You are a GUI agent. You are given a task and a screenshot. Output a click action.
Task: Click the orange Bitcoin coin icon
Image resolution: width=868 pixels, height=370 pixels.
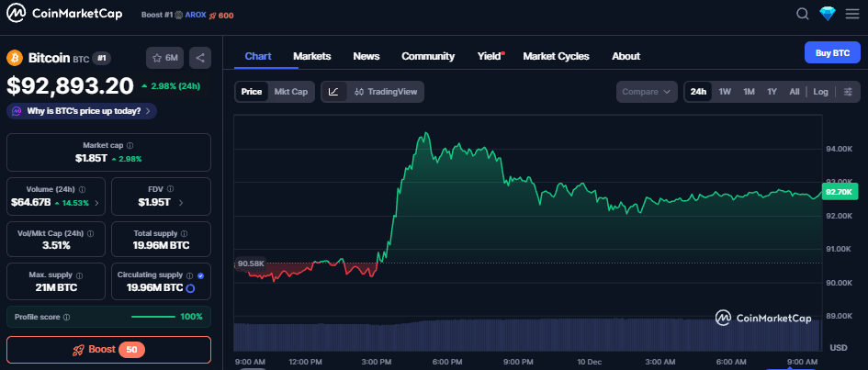point(15,58)
